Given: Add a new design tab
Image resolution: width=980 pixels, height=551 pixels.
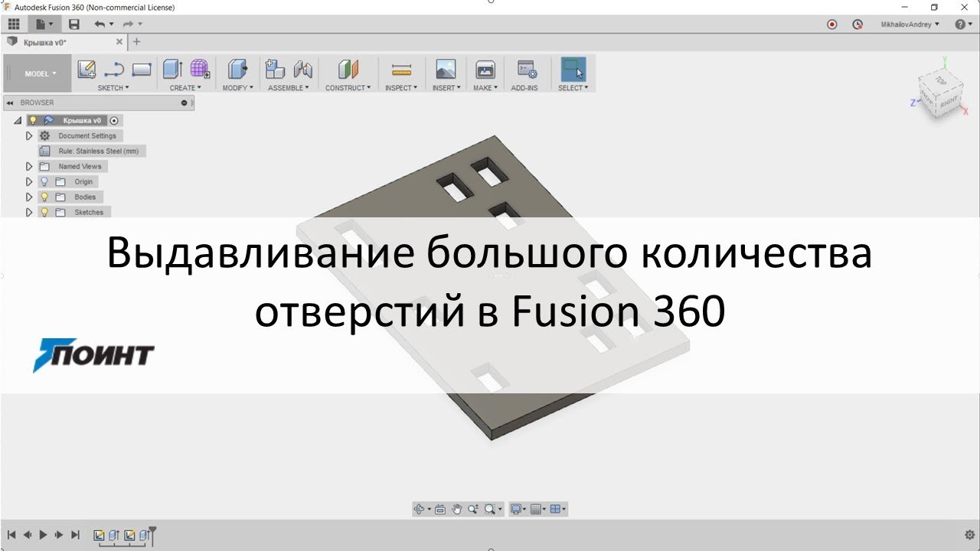Looking at the screenshot, I should pos(137,42).
